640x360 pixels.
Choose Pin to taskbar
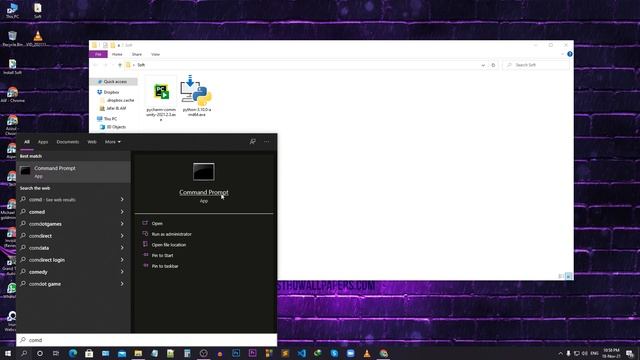[x=165, y=266]
